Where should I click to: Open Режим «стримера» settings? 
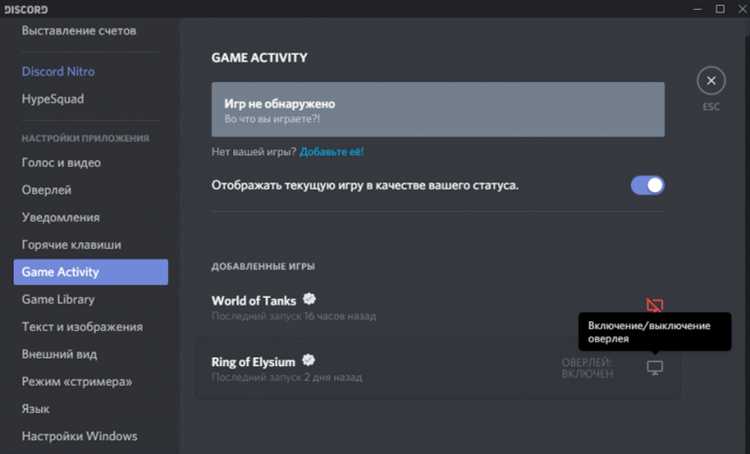point(77,381)
